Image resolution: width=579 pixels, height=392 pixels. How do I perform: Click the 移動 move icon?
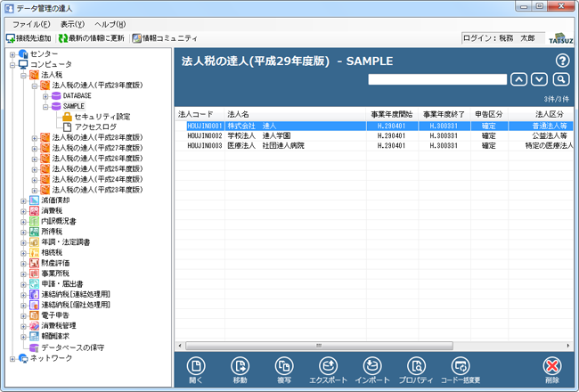[x=240, y=366]
